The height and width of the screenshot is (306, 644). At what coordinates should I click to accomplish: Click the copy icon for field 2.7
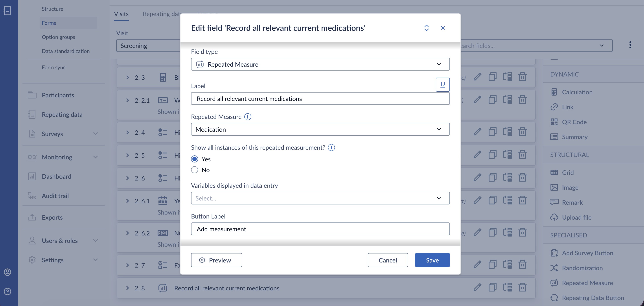(x=492, y=264)
